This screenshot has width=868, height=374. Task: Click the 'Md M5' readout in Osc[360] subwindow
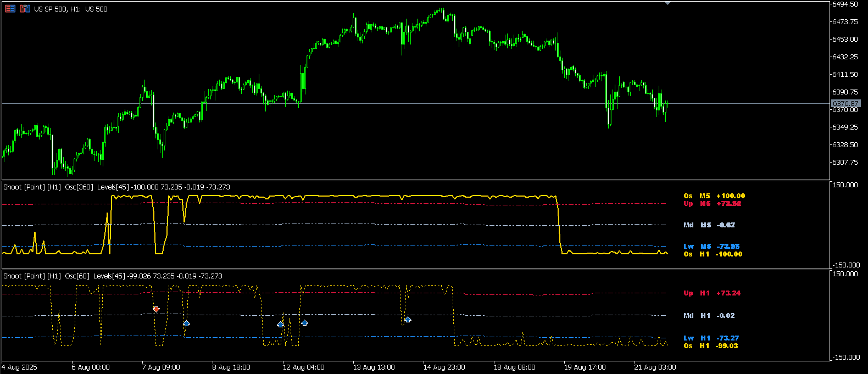pos(709,225)
